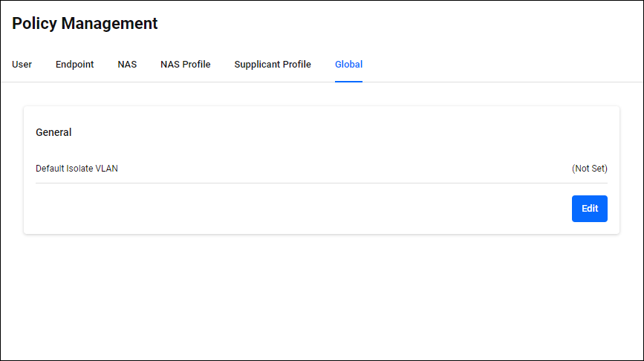
Task: View endpoint policies via the Endpoint tab
Action: [74, 65]
